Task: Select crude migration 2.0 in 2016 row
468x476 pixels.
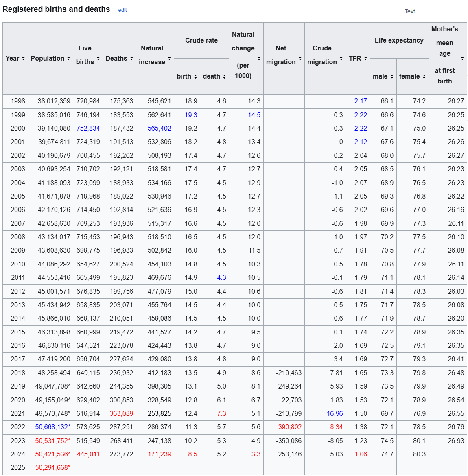Action: tap(338, 345)
